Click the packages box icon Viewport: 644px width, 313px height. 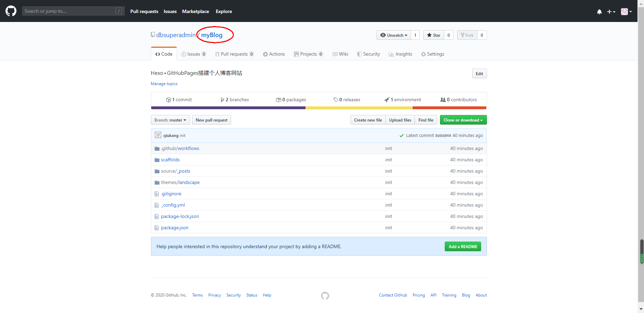click(x=278, y=100)
